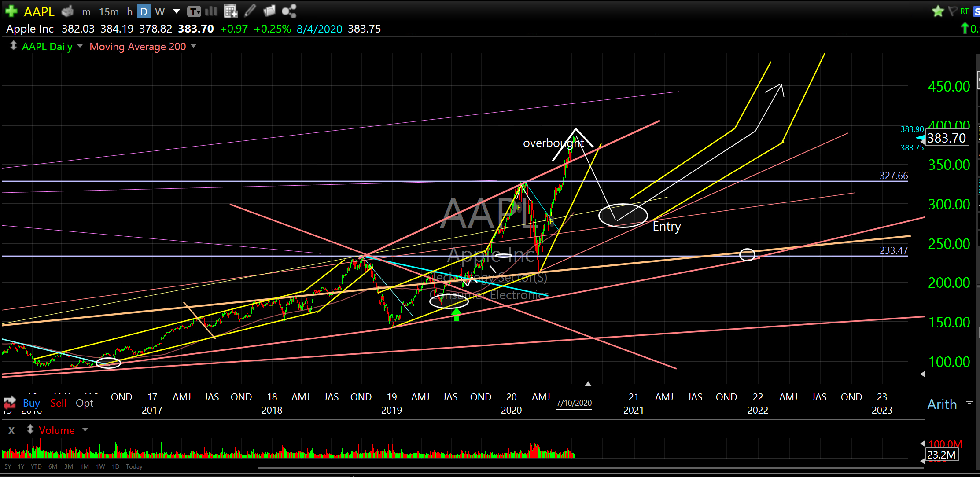Screen dimensions: 980x477
Task: Open Moving Average 200 dropdown
Action: tap(193, 46)
